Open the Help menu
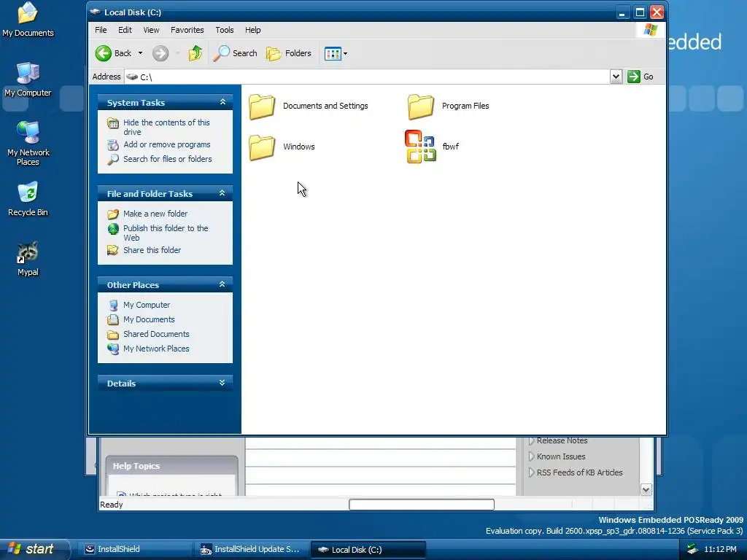This screenshot has height=560, width=747. pyautogui.click(x=253, y=30)
